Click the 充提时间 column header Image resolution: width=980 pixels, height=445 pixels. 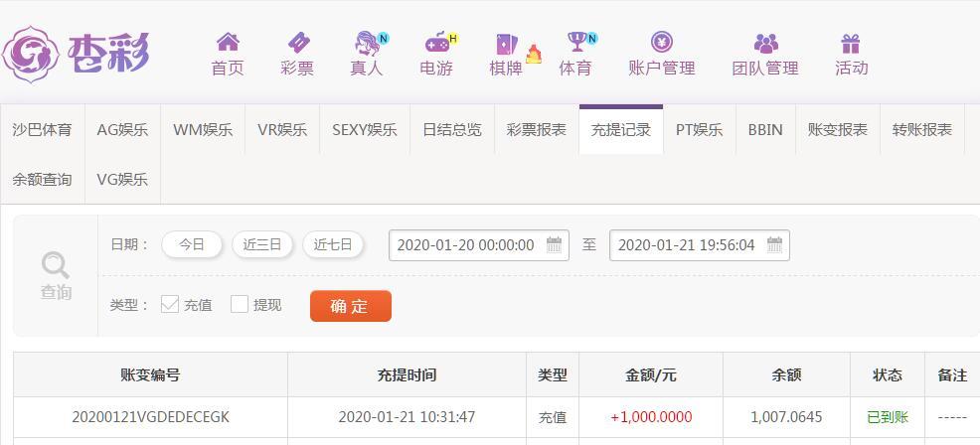pos(407,375)
